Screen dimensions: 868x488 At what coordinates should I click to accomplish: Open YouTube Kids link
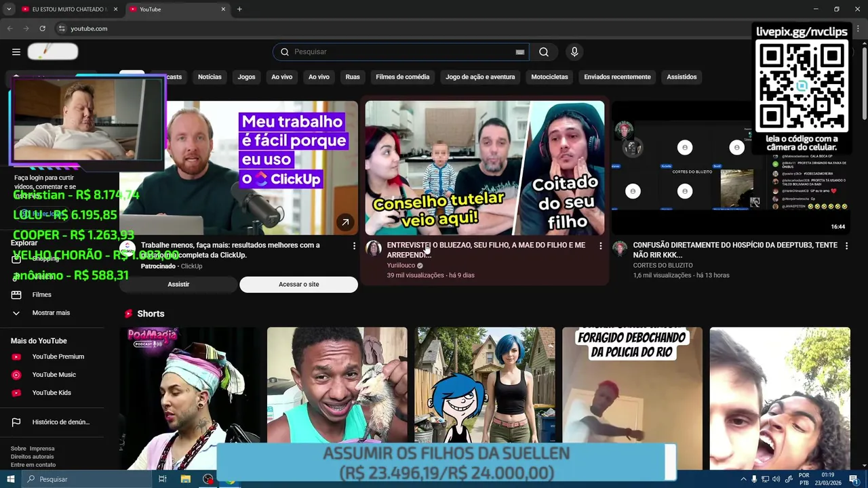click(x=52, y=393)
